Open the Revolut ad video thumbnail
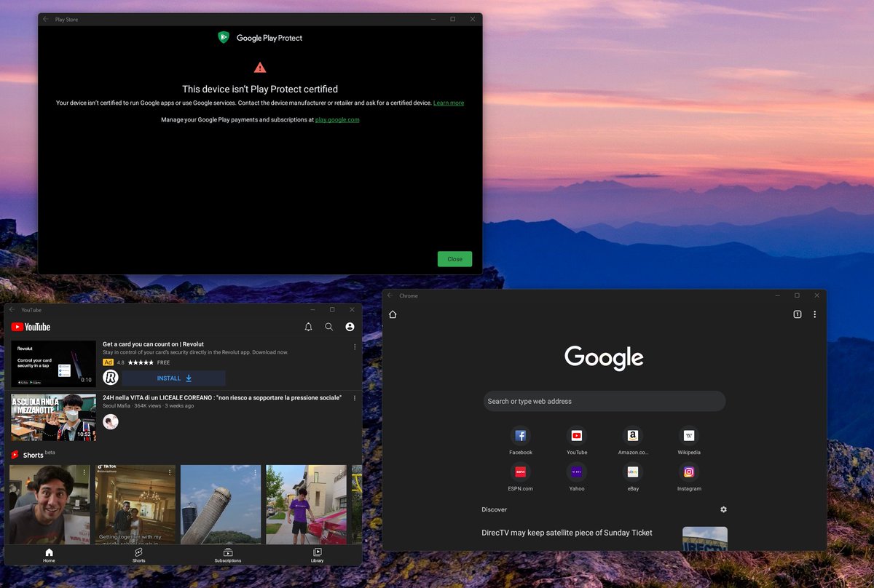 point(53,364)
